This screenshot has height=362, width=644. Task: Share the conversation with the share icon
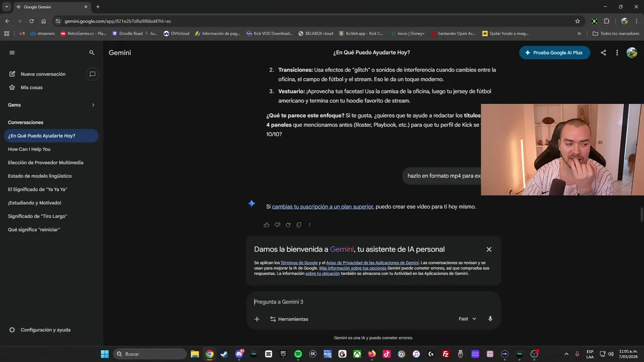[603, 53]
